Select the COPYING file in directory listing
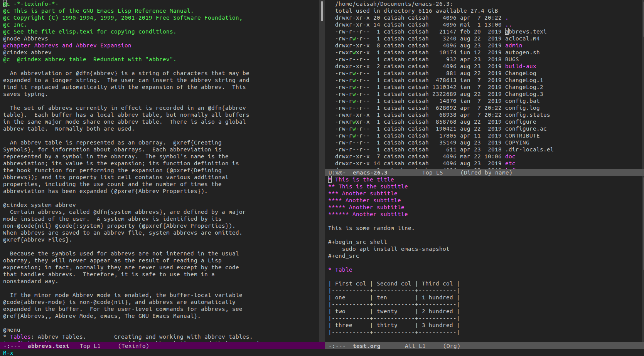Viewport: 644px width, 356px height. click(x=517, y=143)
